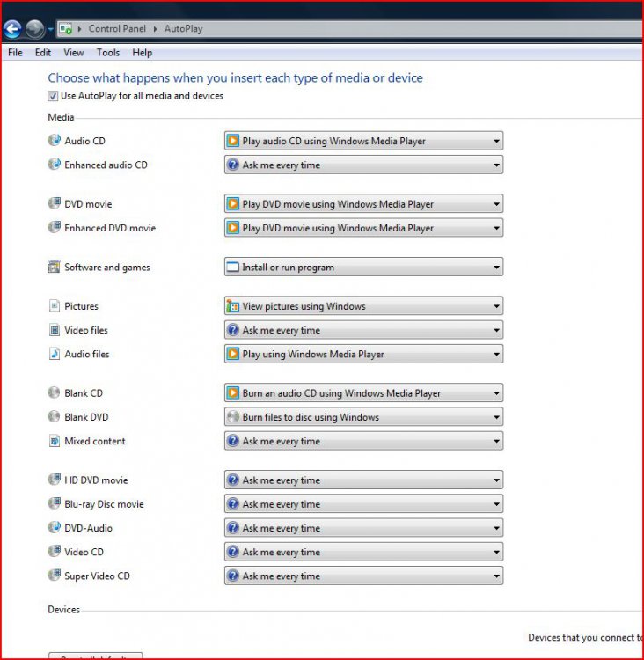Open the Pictures action dropdown
The width and height of the screenshot is (644, 660).
click(363, 306)
